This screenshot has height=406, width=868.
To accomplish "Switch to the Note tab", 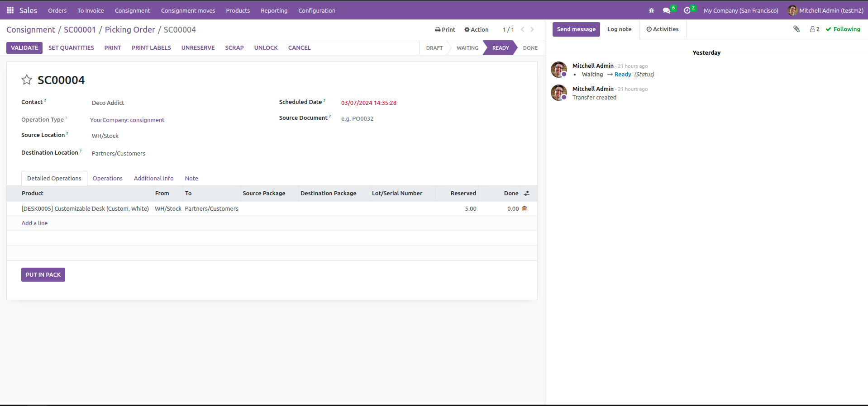I will pyautogui.click(x=191, y=179).
